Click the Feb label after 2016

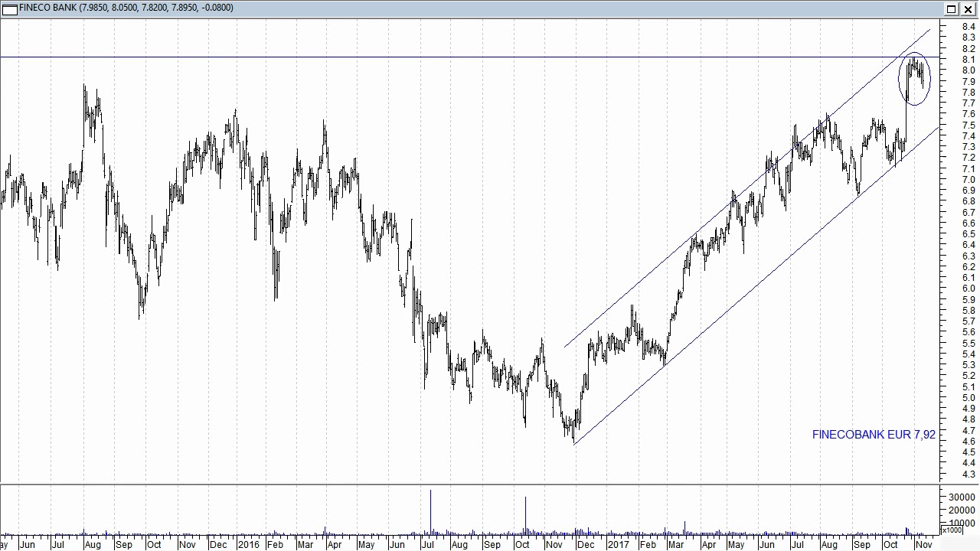(x=274, y=545)
